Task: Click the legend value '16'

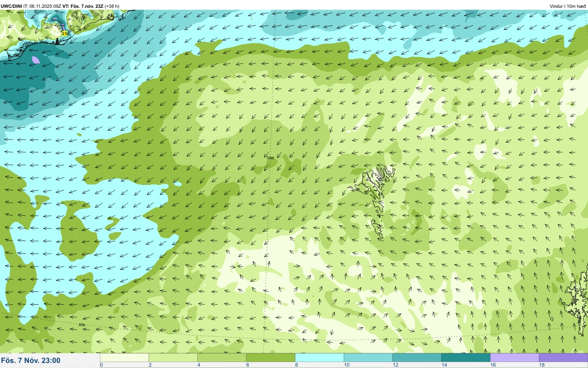Action: point(492,365)
